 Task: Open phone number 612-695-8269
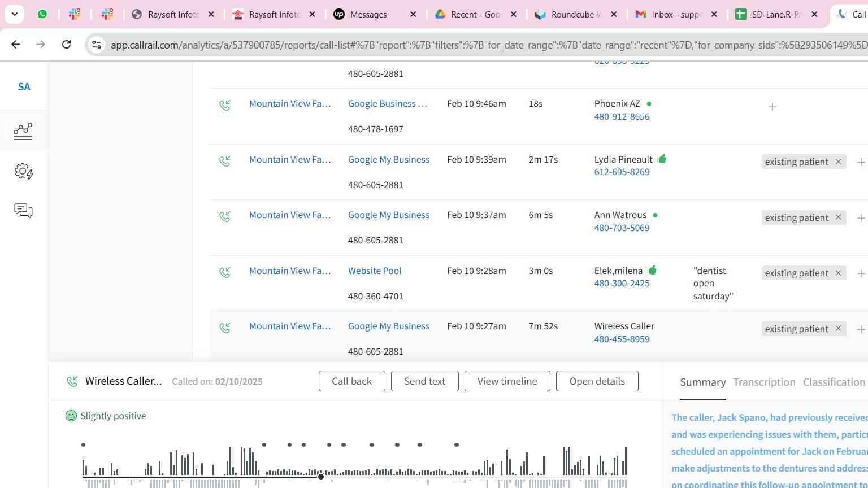(x=622, y=172)
